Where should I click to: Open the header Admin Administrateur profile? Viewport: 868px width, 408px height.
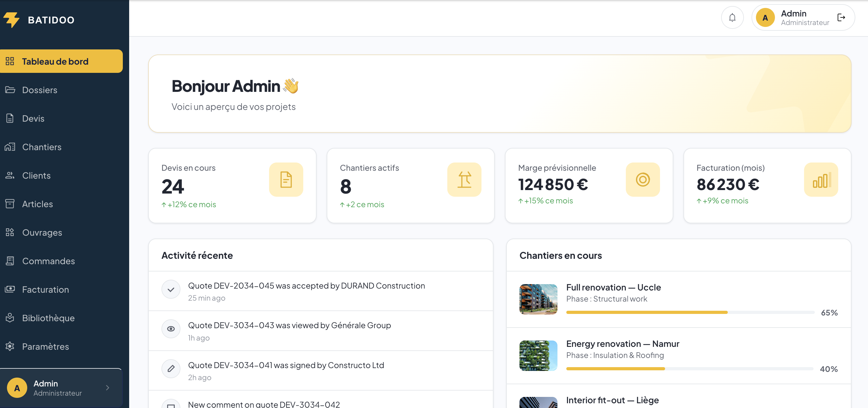[x=803, y=17]
